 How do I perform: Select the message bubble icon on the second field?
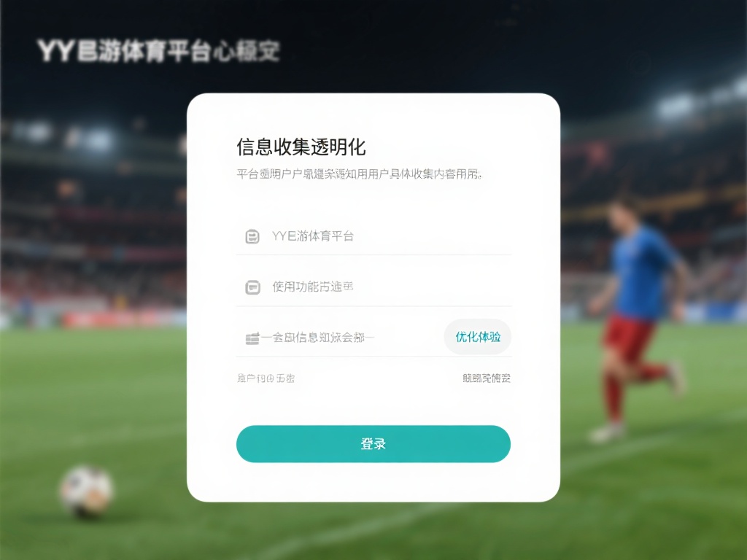coord(252,287)
